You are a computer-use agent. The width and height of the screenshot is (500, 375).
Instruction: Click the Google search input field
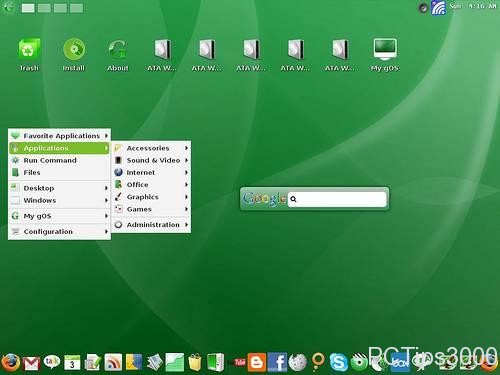[x=337, y=199]
